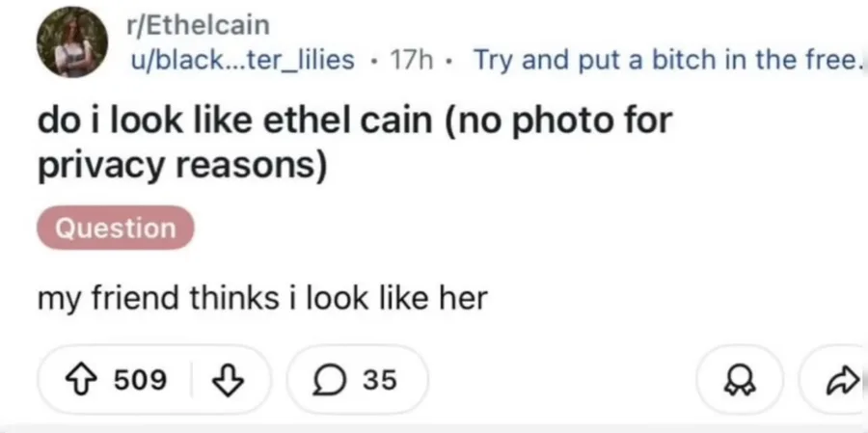Click the 509 vote count

[140, 381]
